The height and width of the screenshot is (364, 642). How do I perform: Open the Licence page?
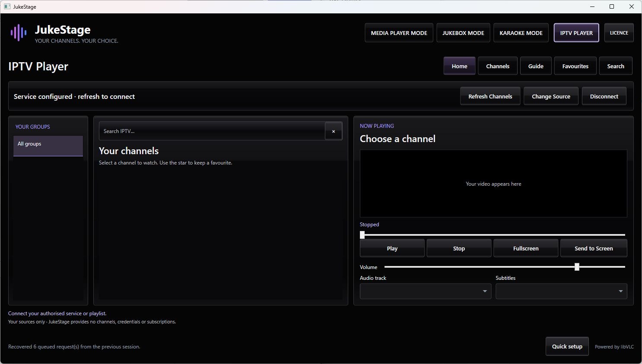[x=619, y=33]
